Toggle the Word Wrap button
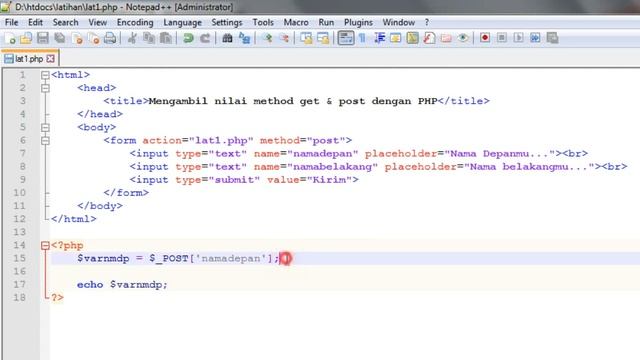This screenshot has height=360, width=640. pyautogui.click(x=346, y=38)
